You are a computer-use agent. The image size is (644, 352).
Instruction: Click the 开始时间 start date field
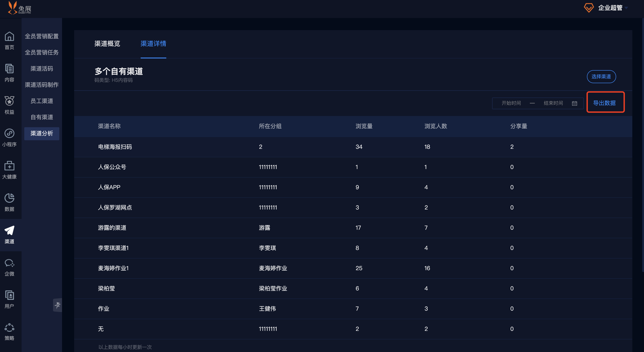[x=511, y=103]
